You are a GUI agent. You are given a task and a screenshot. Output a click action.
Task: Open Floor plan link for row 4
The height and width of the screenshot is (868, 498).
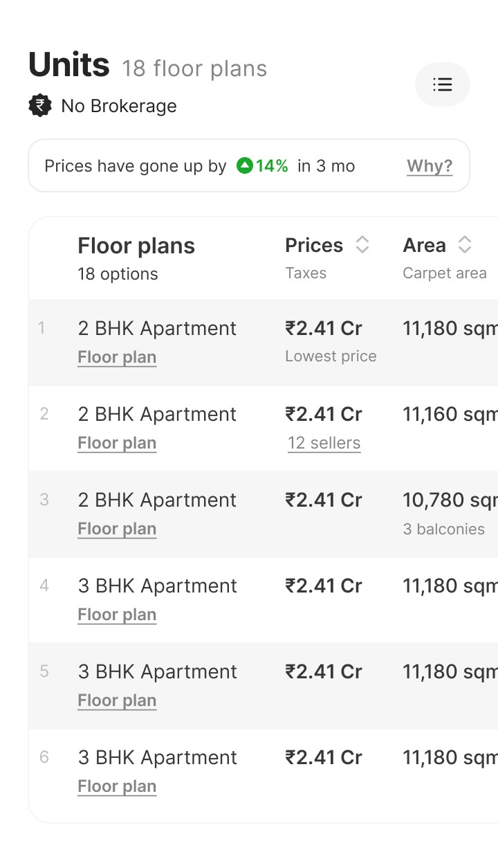(117, 615)
